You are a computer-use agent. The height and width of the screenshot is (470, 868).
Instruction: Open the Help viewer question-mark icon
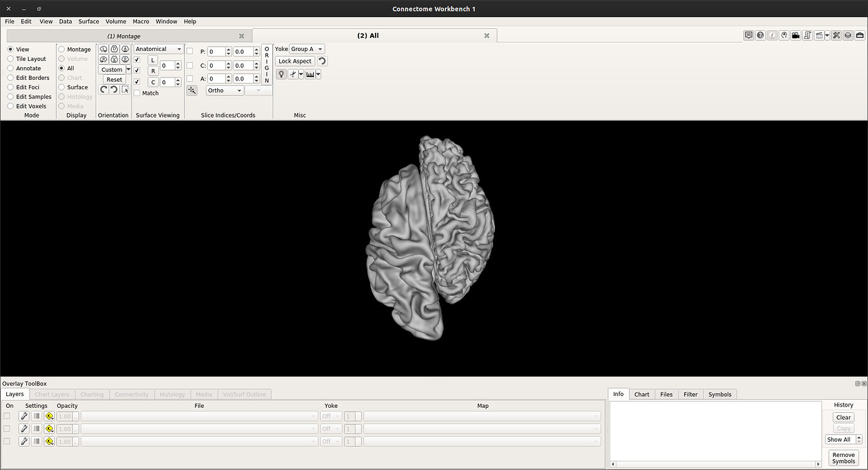[760, 35]
